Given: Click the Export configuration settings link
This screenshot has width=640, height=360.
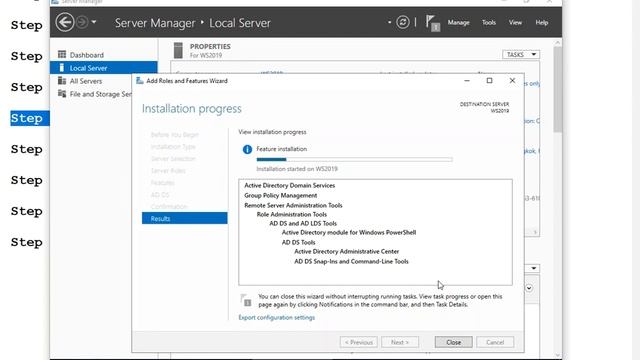Looking at the screenshot, I should coord(277,318).
